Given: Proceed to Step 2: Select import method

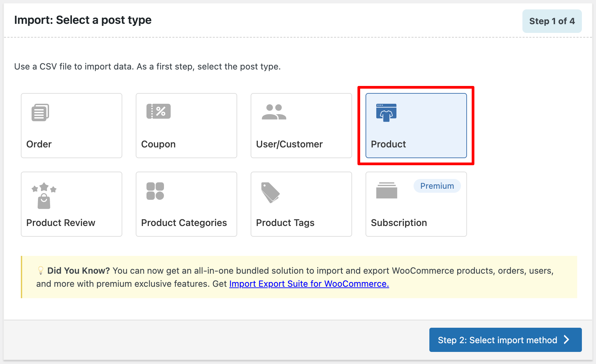Looking at the screenshot, I should tap(505, 340).
